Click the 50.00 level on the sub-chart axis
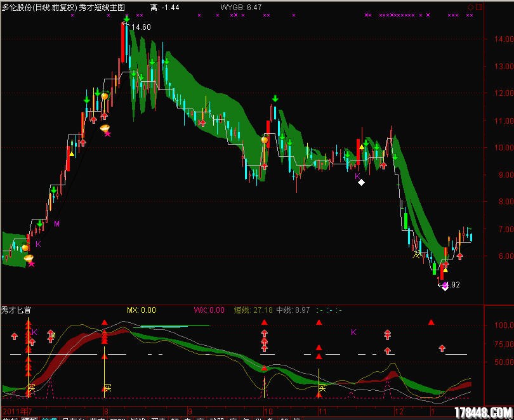Viewport: 514px width, 420px height. click(x=504, y=362)
